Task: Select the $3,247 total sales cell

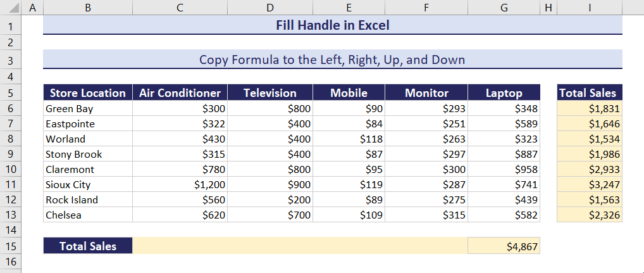Action: tap(589, 184)
